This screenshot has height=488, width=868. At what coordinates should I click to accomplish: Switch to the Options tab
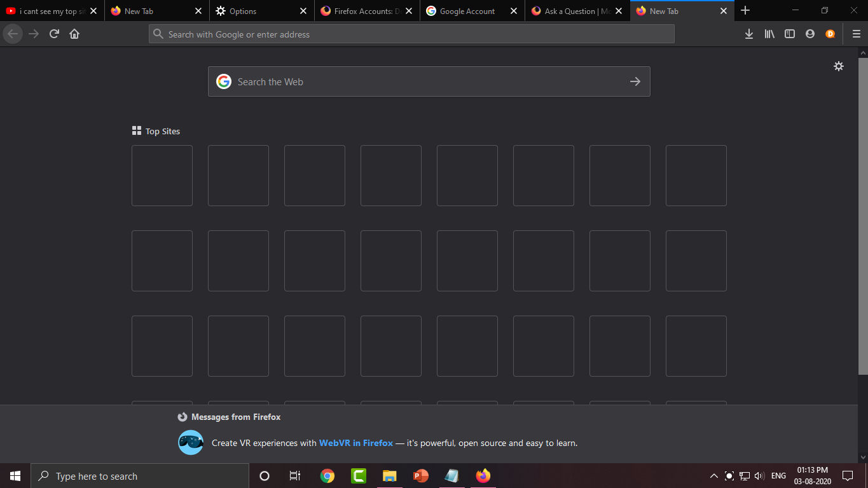(254, 11)
